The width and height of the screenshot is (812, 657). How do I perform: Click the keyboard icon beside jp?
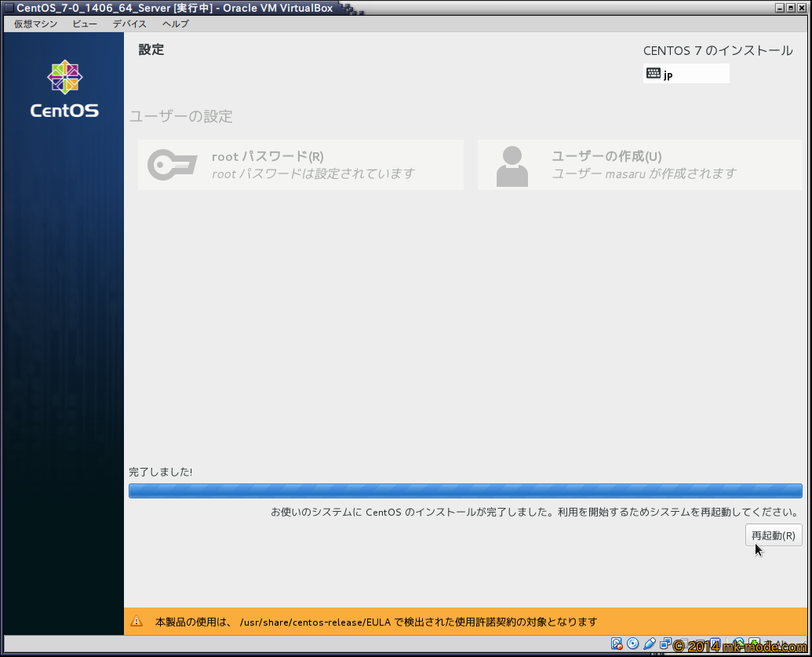click(653, 74)
